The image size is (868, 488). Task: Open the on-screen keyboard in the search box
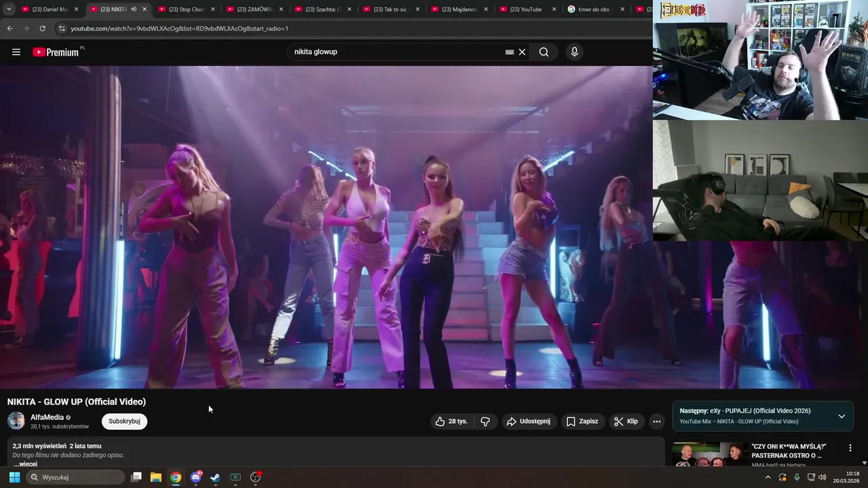point(509,52)
